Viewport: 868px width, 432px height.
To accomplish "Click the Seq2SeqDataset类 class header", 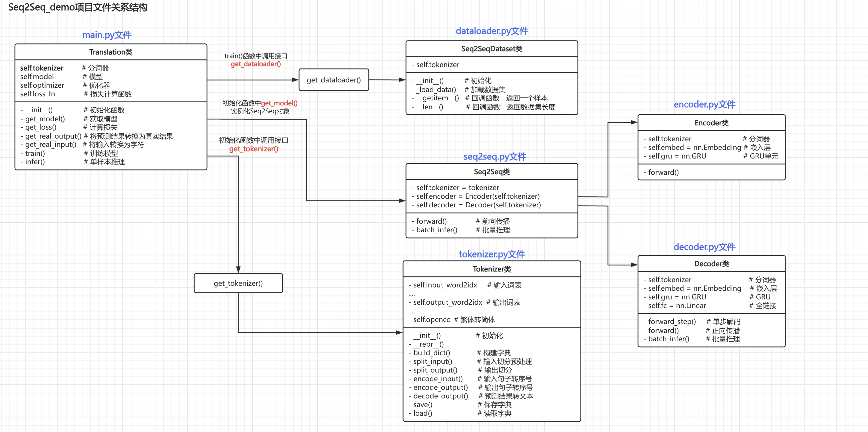I will click(x=491, y=49).
